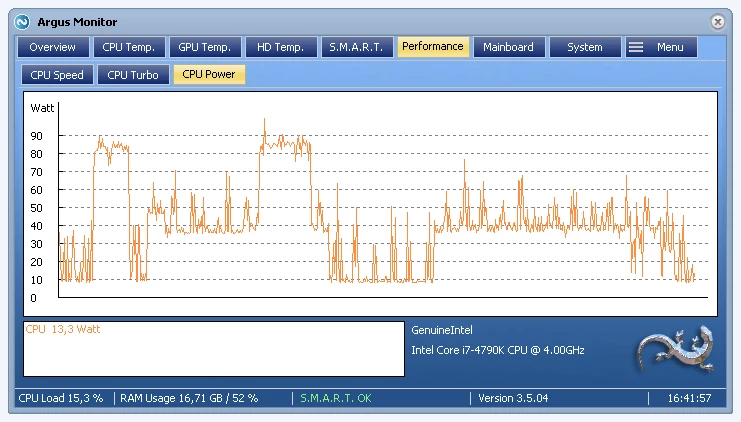Screen dimensions: 741x422
Task: Click the Argus Monitor logo icon in title bar
Action: pyautogui.click(x=22, y=20)
